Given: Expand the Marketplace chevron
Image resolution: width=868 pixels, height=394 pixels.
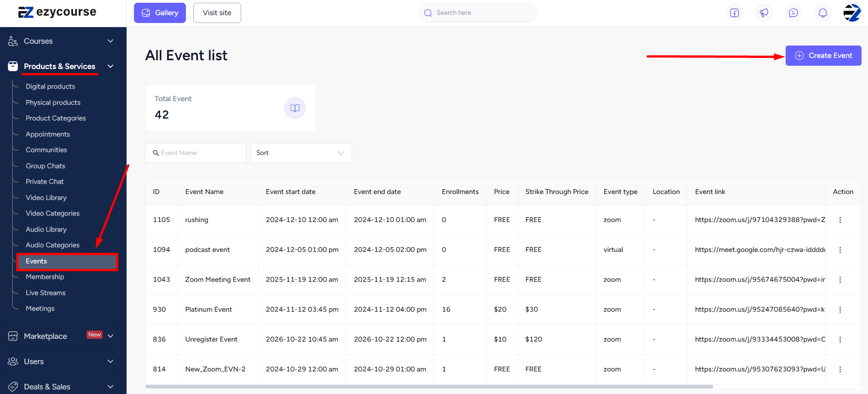Looking at the screenshot, I should pyautogui.click(x=110, y=336).
